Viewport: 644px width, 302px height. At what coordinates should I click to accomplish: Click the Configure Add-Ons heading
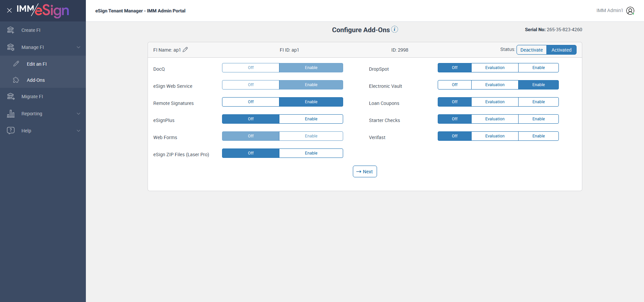tap(361, 30)
